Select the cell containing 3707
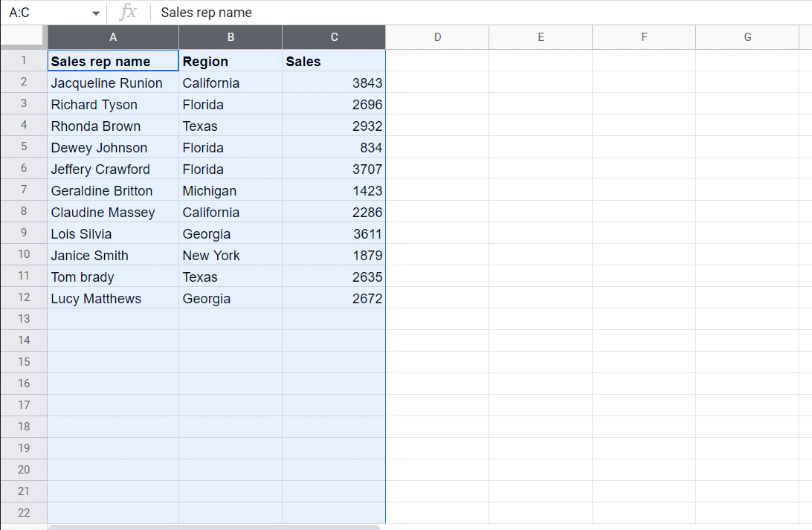Screen dimensions: 812x530 pos(334,169)
